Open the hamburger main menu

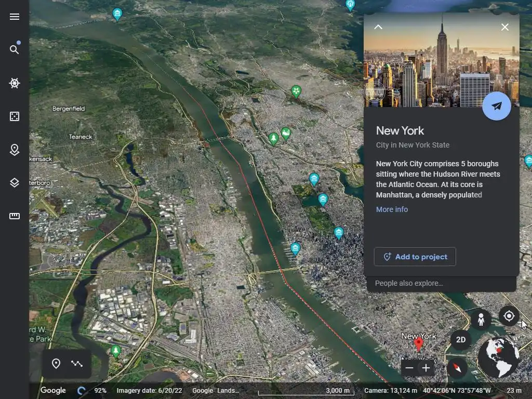14,17
